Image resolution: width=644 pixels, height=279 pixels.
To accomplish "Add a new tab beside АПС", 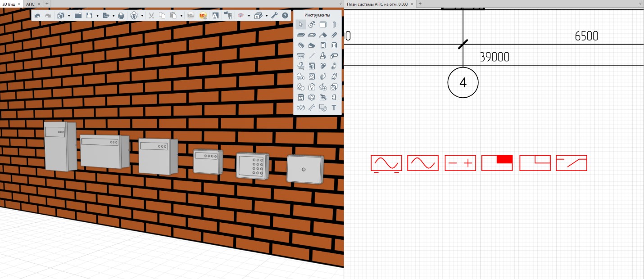I will 47,4.
